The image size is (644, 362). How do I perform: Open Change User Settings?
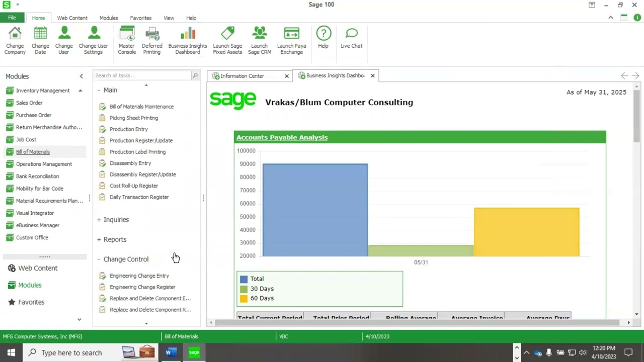pos(93,40)
